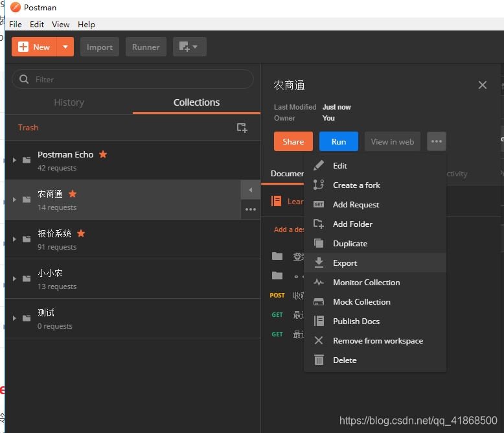
Task: Close the 农商通 details panel
Action: pos(482,85)
